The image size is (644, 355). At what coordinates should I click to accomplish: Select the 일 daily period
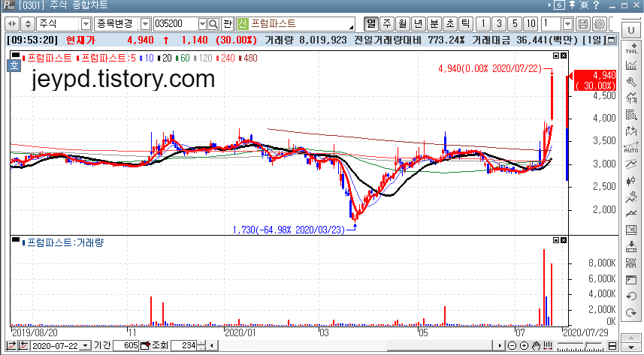click(x=371, y=24)
